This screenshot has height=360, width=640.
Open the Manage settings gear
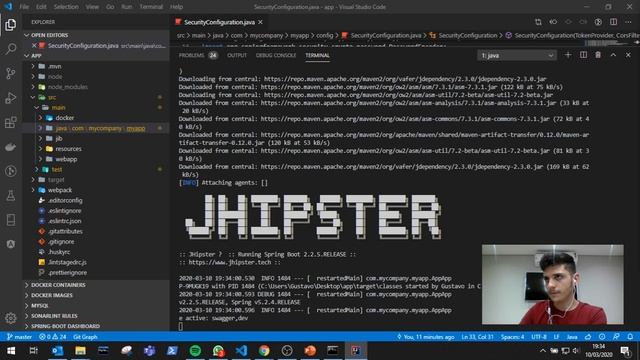click(x=11, y=318)
